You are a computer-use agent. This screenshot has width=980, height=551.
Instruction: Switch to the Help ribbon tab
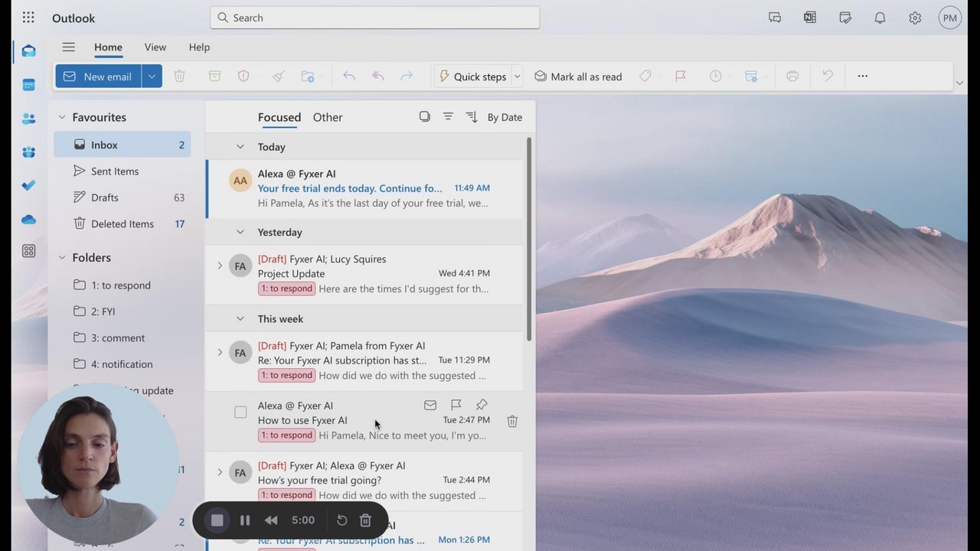tap(199, 47)
